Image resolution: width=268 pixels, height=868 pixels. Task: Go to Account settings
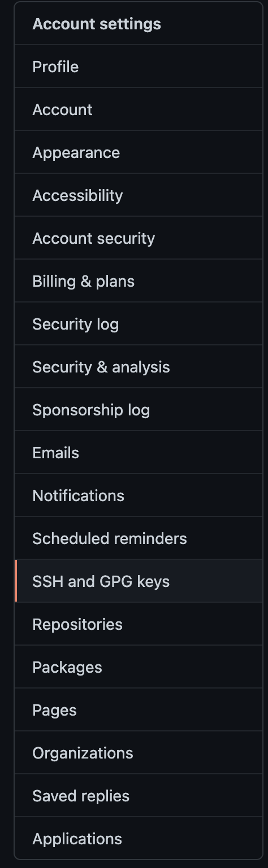[x=139, y=109]
